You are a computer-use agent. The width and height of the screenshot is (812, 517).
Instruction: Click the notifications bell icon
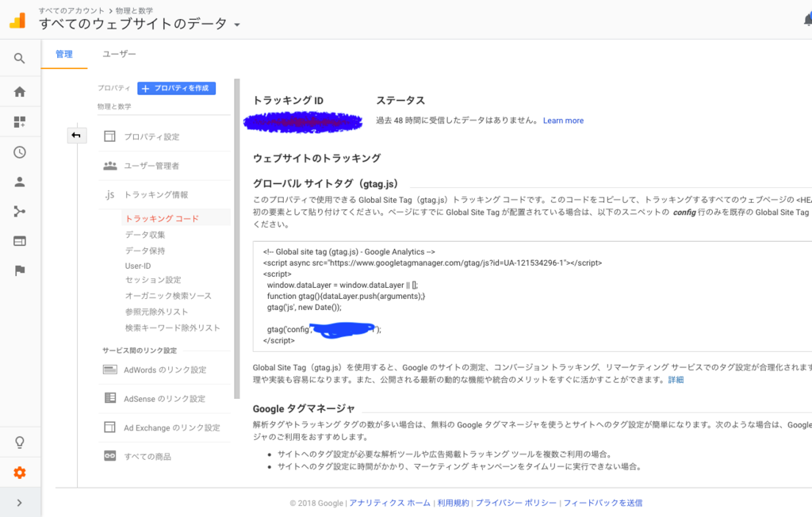click(808, 20)
